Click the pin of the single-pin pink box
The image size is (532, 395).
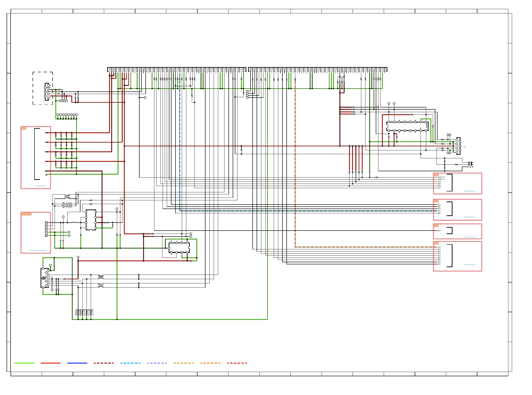pyautogui.click(x=439, y=231)
